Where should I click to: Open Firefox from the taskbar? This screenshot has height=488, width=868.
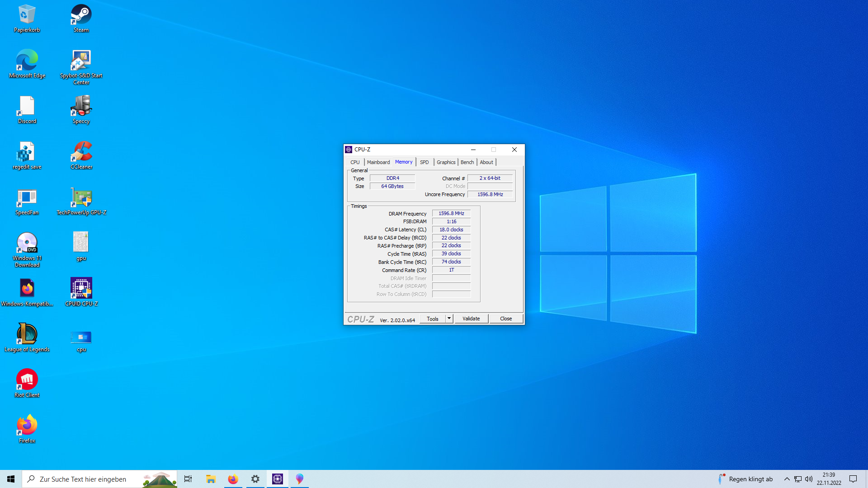click(233, 479)
